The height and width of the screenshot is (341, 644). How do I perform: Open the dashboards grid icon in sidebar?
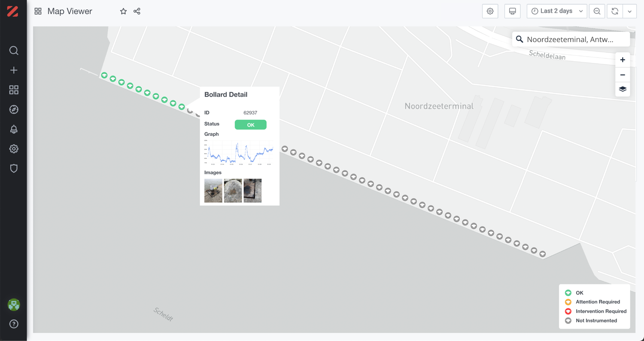pos(14,90)
